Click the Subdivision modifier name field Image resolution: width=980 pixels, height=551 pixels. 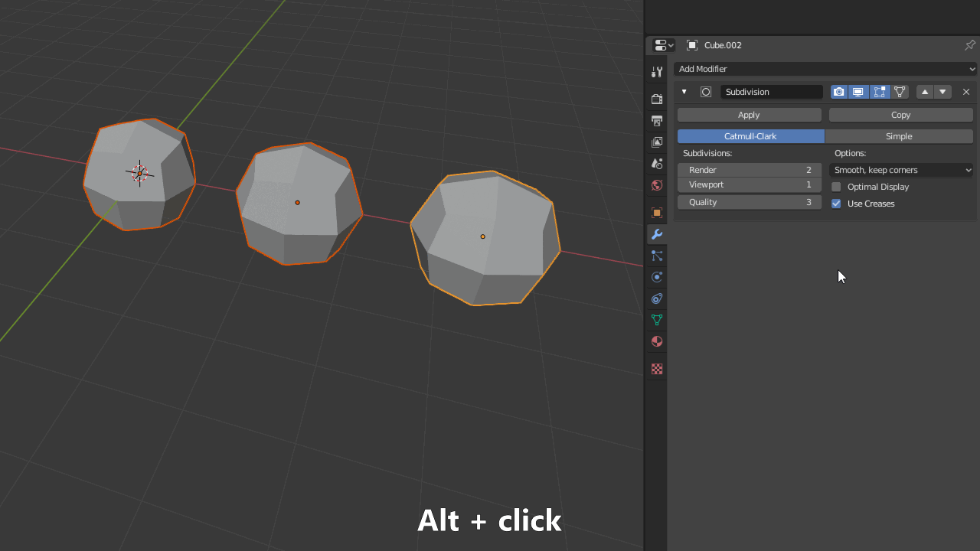tap(772, 92)
